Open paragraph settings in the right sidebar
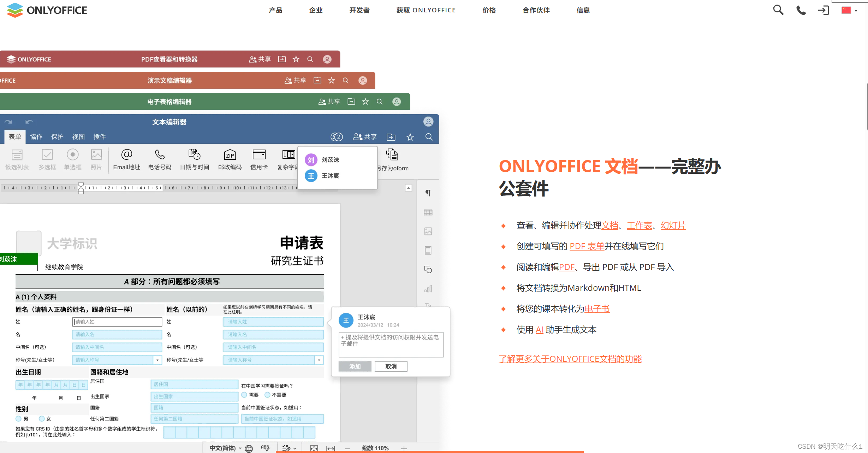The image size is (868, 453). coord(428,193)
